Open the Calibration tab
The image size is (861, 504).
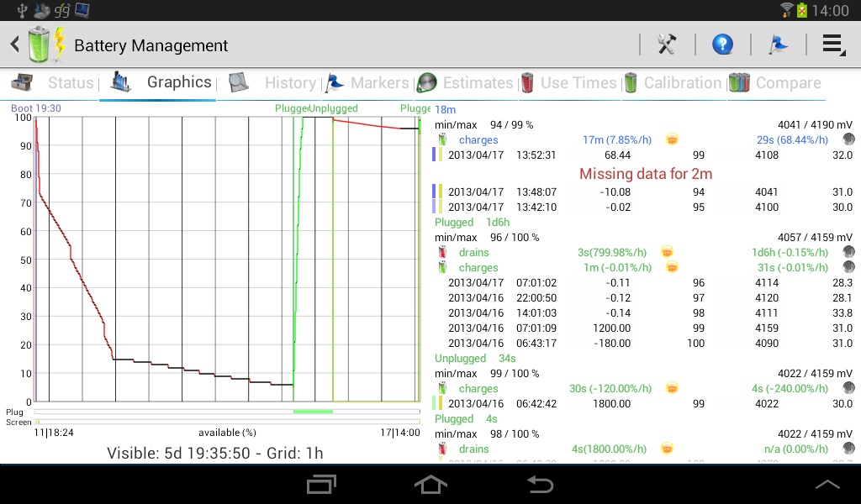coord(673,83)
